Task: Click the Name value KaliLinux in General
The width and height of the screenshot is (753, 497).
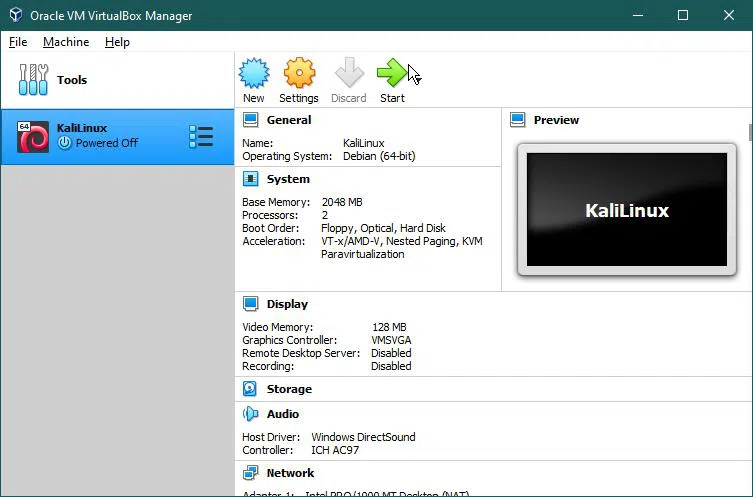Action: click(364, 143)
